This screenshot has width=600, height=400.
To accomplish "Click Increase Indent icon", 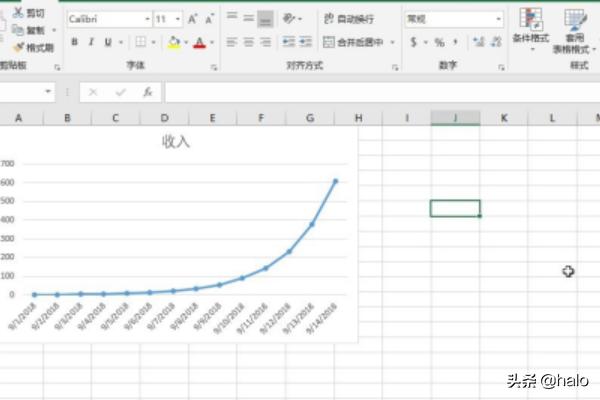I will coord(305,42).
